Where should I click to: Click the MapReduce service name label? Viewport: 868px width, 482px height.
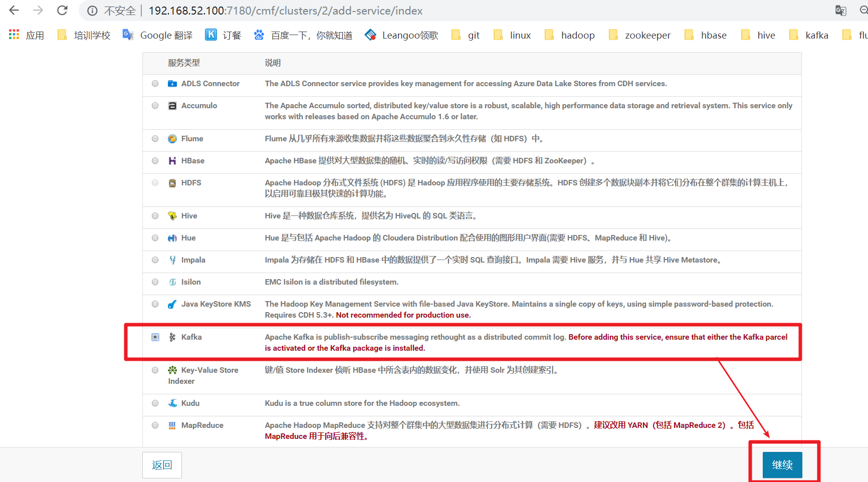point(202,425)
